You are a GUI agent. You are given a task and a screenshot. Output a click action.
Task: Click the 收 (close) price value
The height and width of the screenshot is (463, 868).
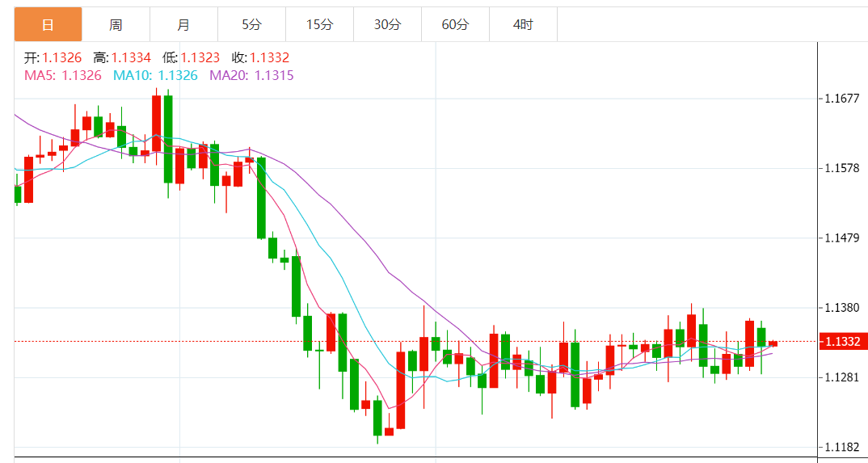[x=269, y=57]
